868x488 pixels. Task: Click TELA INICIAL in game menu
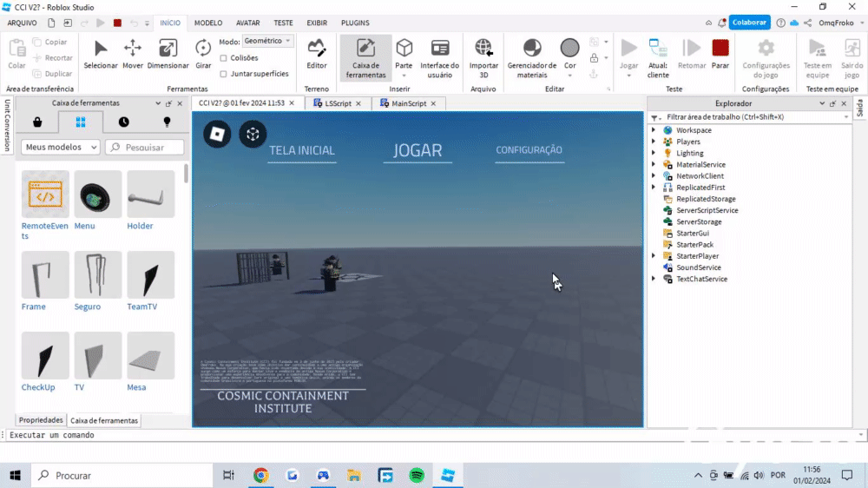(302, 150)
